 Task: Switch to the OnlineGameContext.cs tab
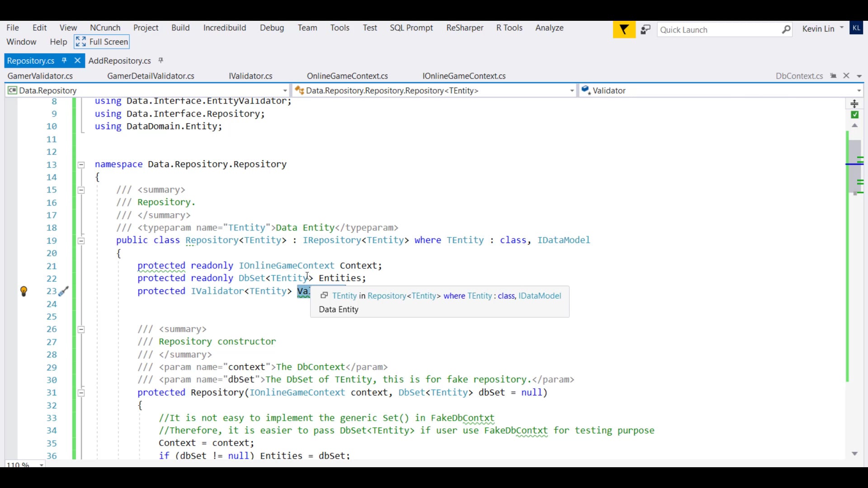[x=347, y=75]
